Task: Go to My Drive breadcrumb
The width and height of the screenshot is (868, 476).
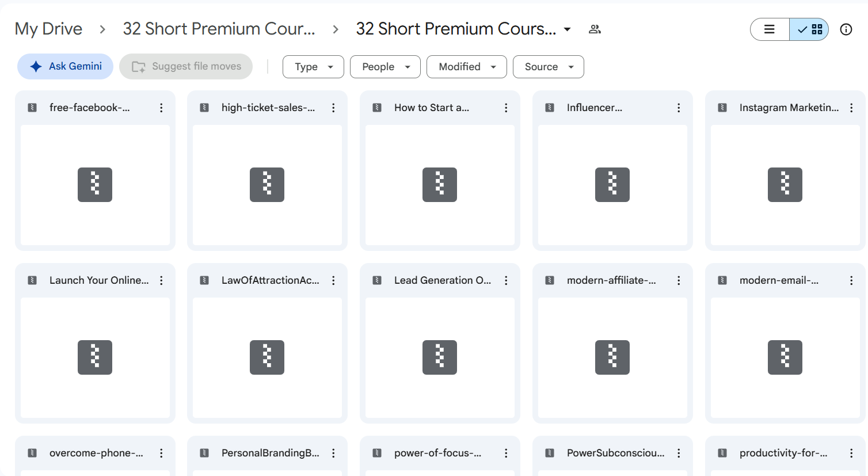Action: click(x=48, y=29)
